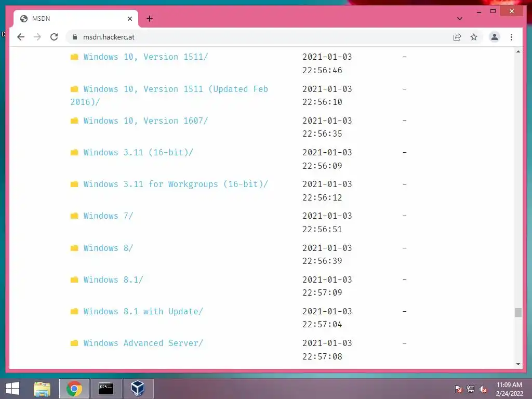Folder icon for Windows Advanced Server

pyautogui.click(x=74, y=343)
